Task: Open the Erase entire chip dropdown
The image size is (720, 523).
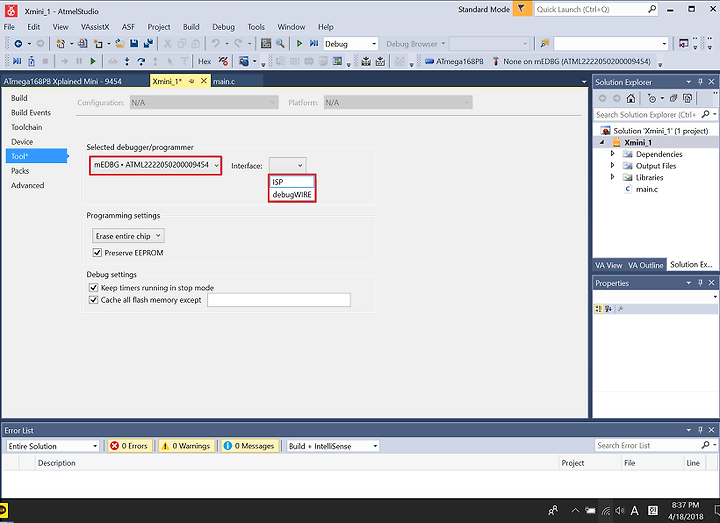Action: 128,236
